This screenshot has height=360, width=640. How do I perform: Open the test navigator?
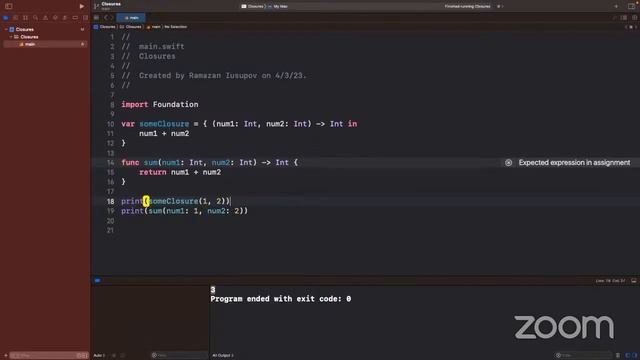click(x=55, y=18)
